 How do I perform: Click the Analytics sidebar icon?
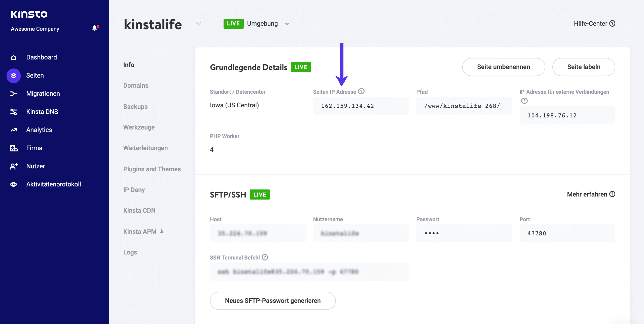(x=13, y=130)
